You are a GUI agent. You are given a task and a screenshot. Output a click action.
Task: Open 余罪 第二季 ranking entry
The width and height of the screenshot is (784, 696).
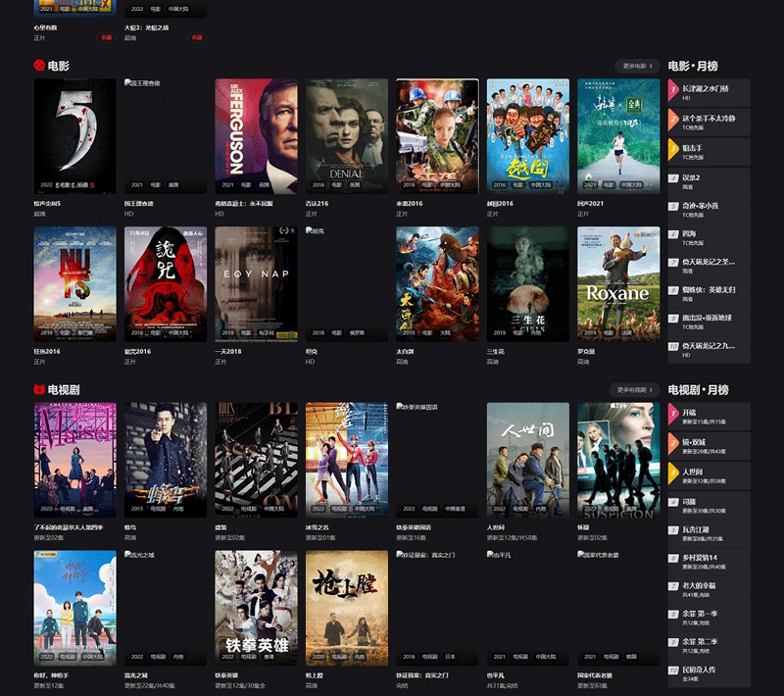pyautogui.click(x=709, y=645)
